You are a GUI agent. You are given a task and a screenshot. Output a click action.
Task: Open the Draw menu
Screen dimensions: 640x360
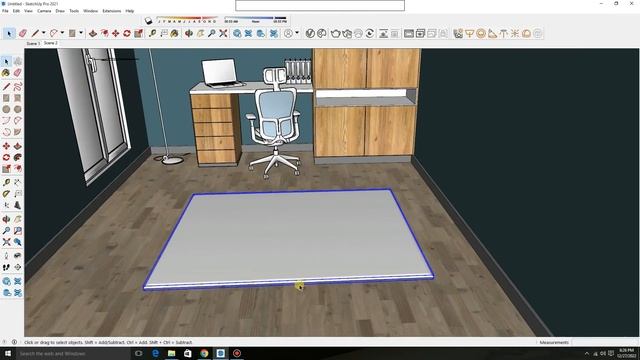pyautogui.click(x=60, y=11)
